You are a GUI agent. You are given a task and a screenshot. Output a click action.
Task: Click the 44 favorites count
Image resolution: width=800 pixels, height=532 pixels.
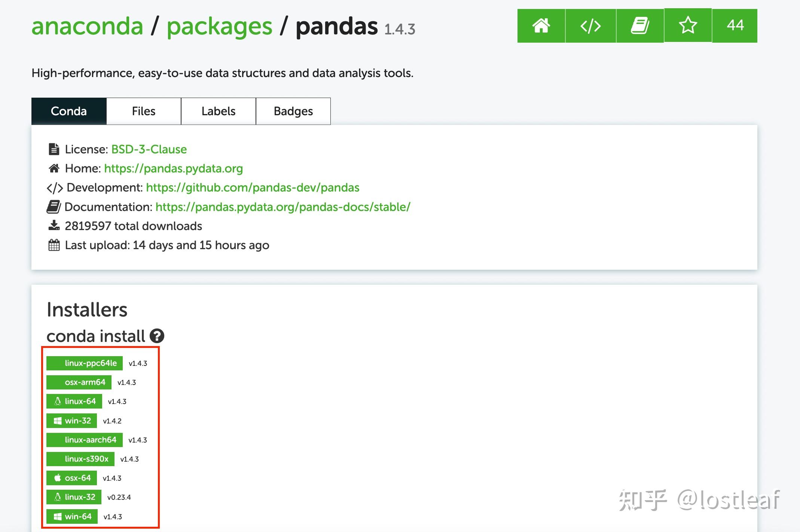pyautogui.click(x=735, y=26)
